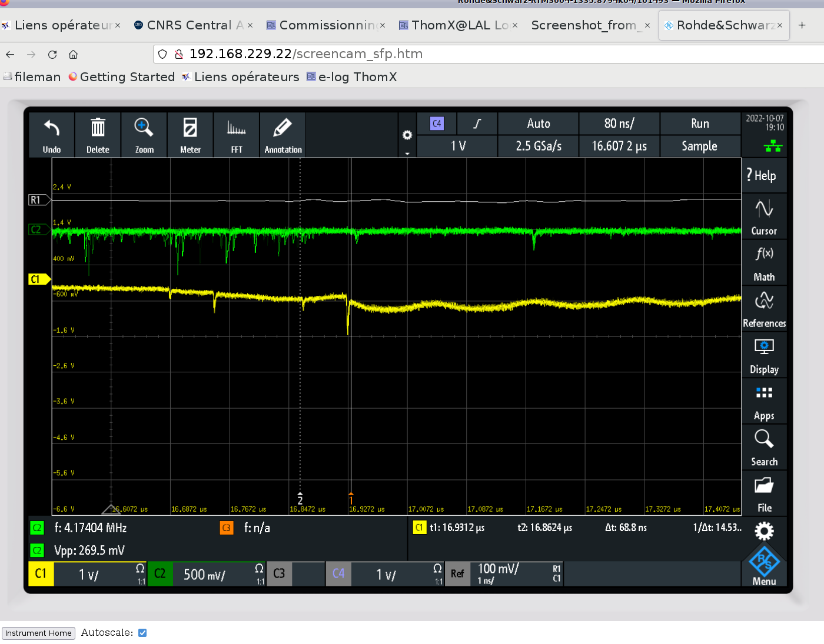
Task: Toggle the Autoscale checkbox
Action: 142,633
